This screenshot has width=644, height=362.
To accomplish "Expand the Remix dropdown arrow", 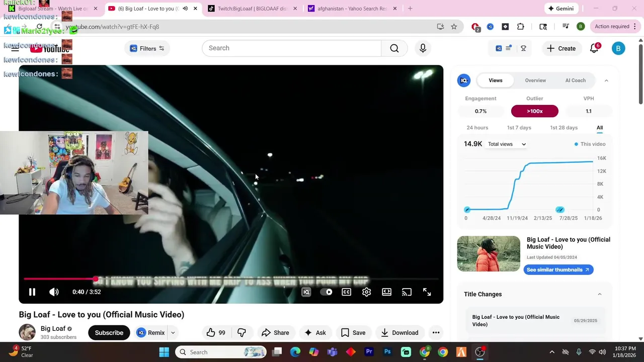I will point(173,332).
